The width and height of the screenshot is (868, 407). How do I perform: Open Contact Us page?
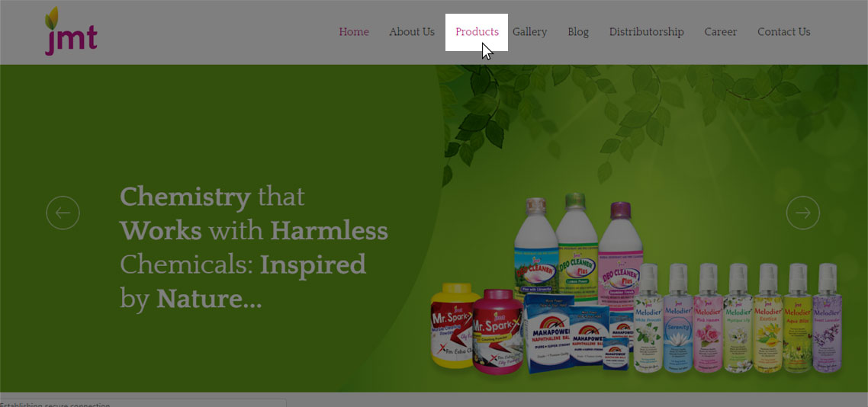point(784,32)
